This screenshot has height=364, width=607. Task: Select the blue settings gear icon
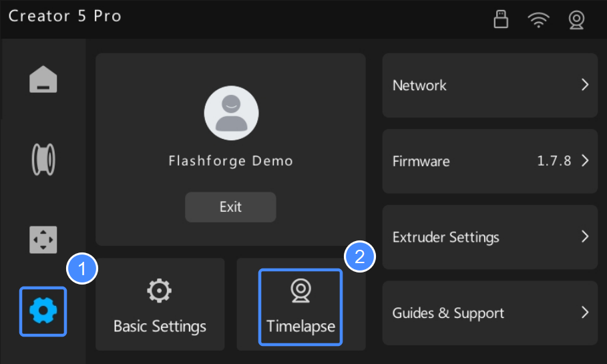tap(43, 311)
